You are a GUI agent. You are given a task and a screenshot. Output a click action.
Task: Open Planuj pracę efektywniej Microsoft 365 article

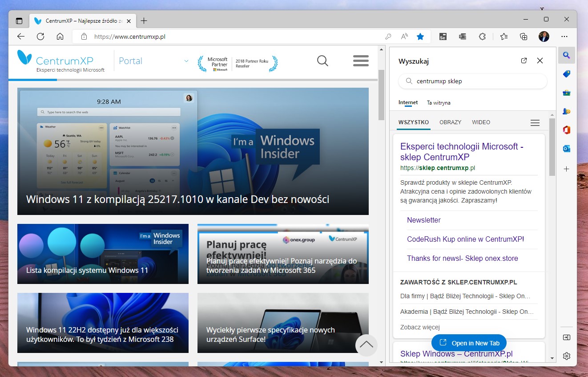tap(283, 254)
